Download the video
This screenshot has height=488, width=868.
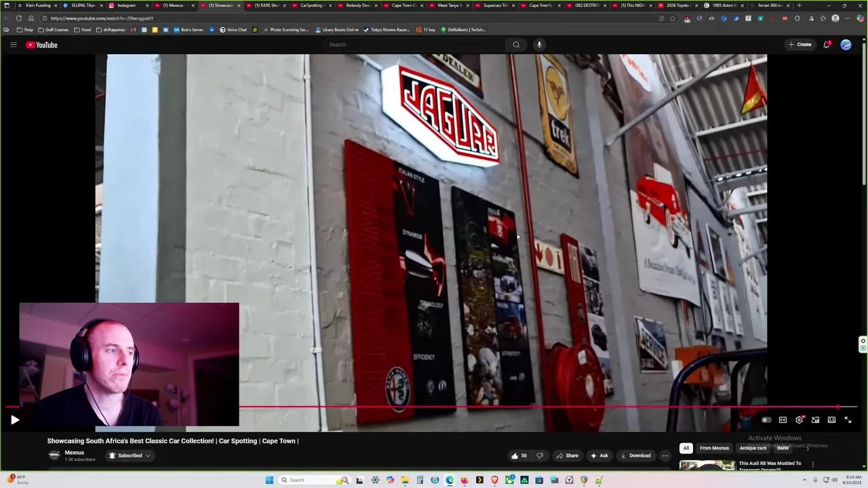click(635, 455)
